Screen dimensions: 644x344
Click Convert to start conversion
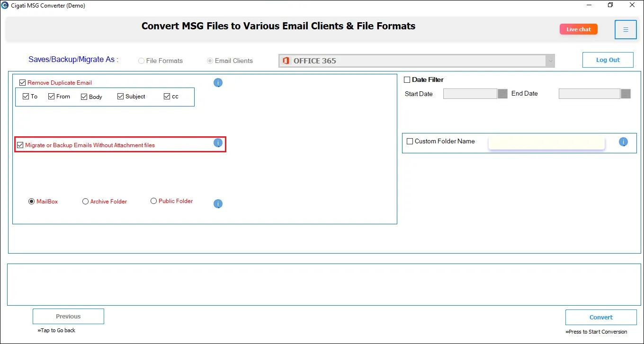click(601, 318)
